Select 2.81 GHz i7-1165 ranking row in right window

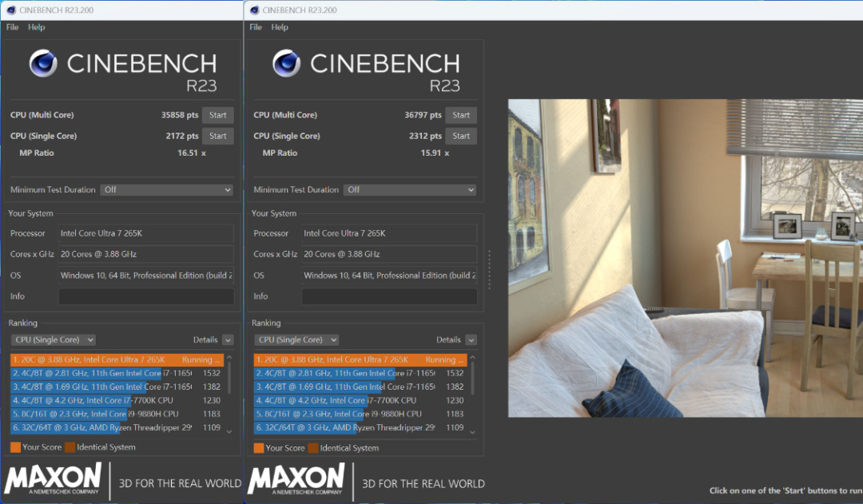(360, 373)
